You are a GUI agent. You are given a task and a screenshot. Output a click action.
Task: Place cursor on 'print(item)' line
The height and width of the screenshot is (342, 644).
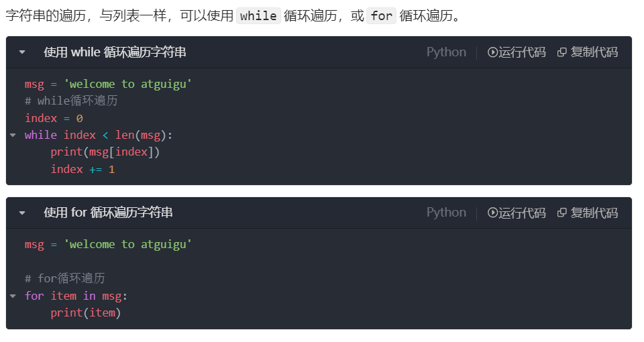[86, 313]
